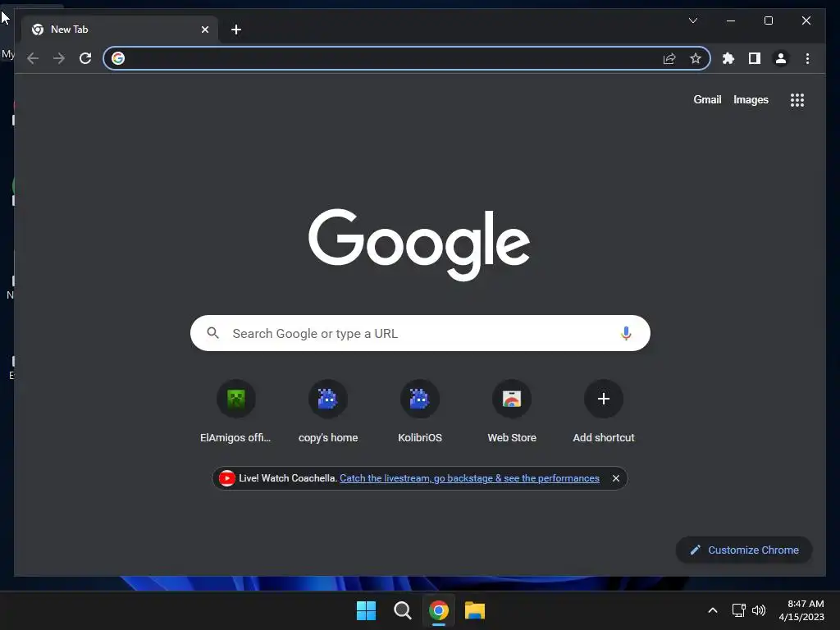Focus the Search Google or type a URL box
840x630 pixels.
coord(420,333)
